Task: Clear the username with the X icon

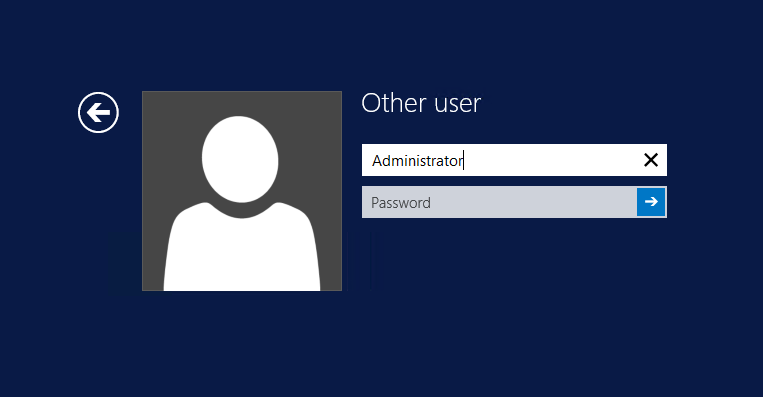Action: click(x=651, y=160)
